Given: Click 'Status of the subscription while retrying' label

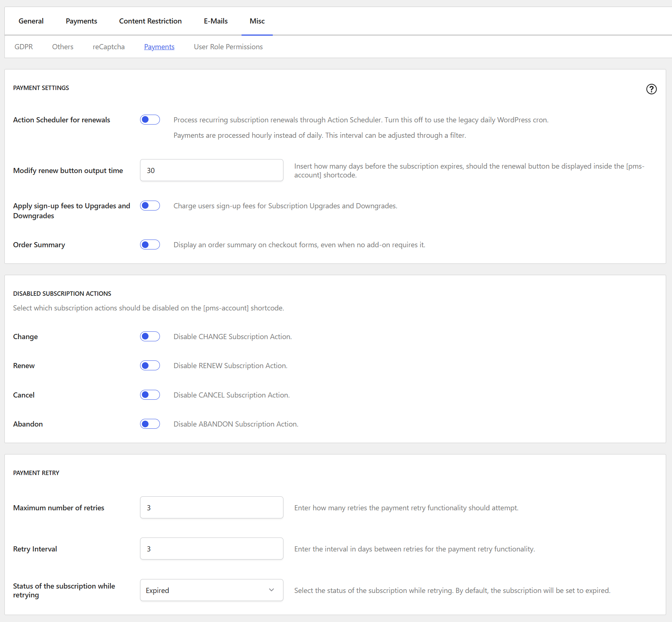Looking at the screenshot, I should coord(64,590).
